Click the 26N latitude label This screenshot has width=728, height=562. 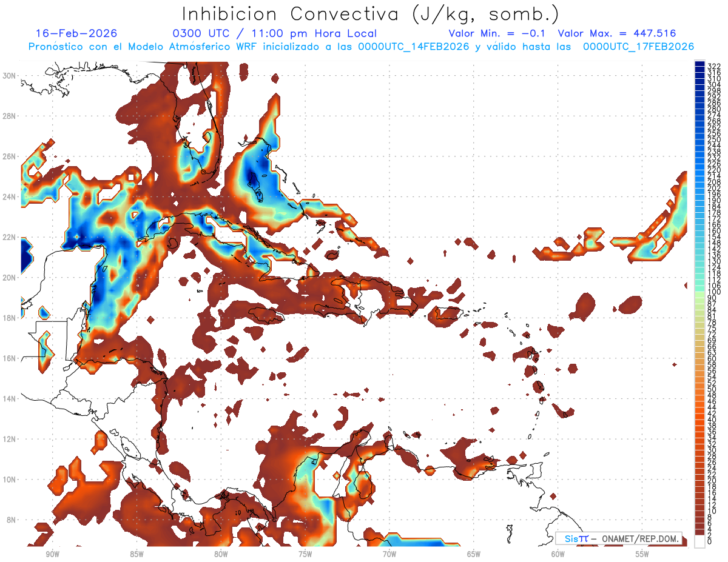click(x=10, y=156)
